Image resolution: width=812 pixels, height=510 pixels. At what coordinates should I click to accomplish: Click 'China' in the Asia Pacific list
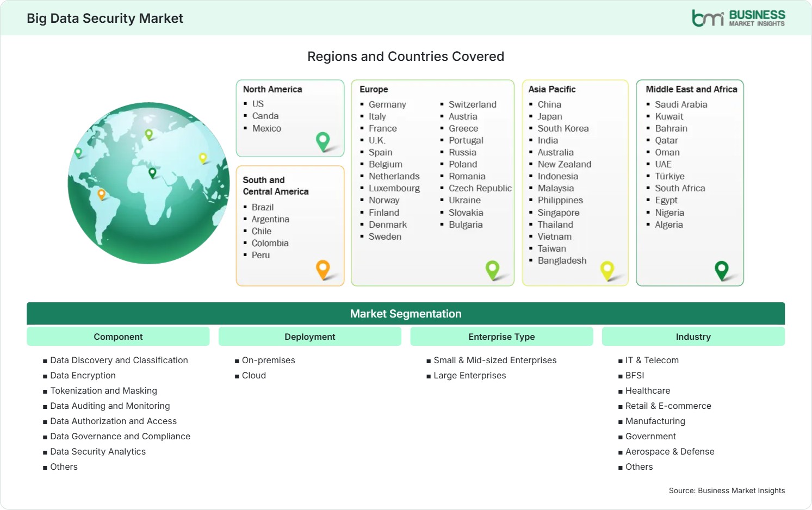[549, 104]
